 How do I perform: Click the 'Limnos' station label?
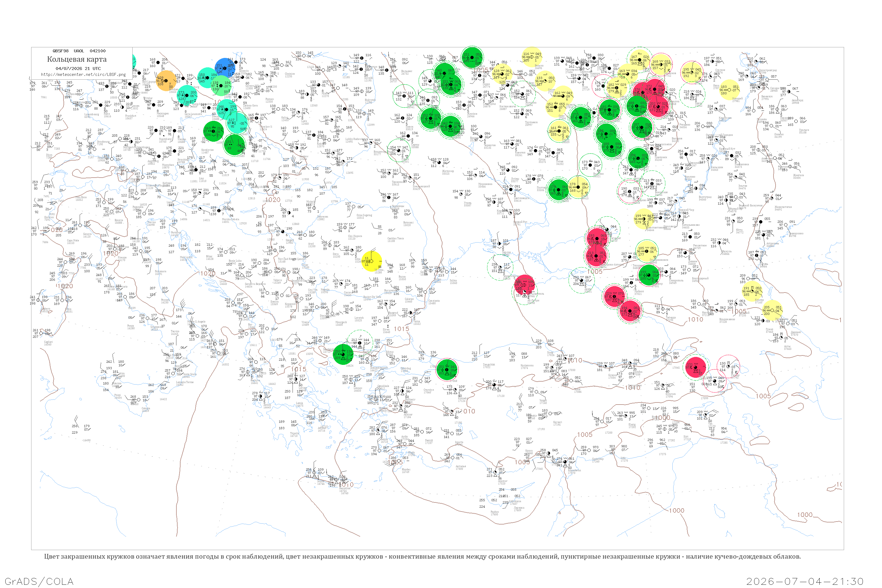tap(358, 388)
